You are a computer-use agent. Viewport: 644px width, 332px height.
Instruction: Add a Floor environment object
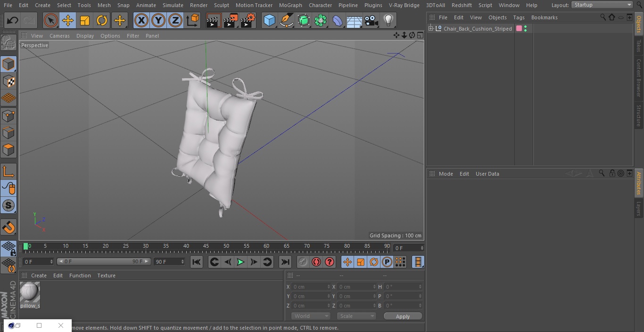pos(355,20)
